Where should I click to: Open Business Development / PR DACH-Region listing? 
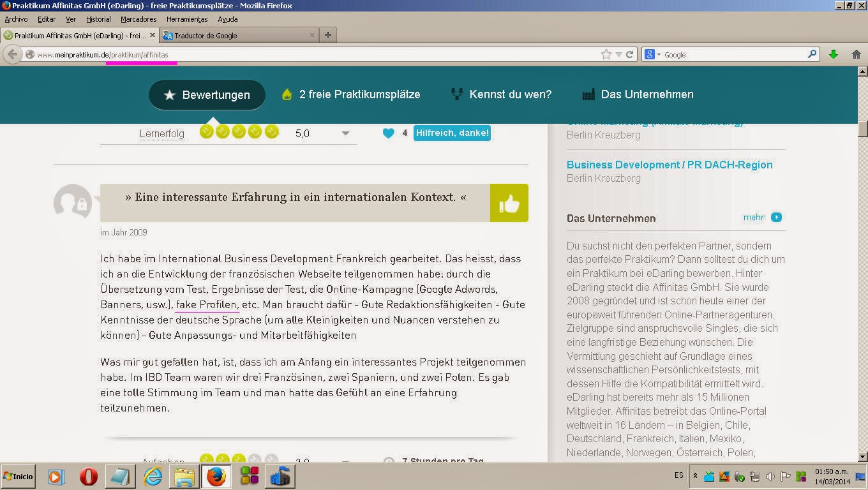(x=670, y=165)
